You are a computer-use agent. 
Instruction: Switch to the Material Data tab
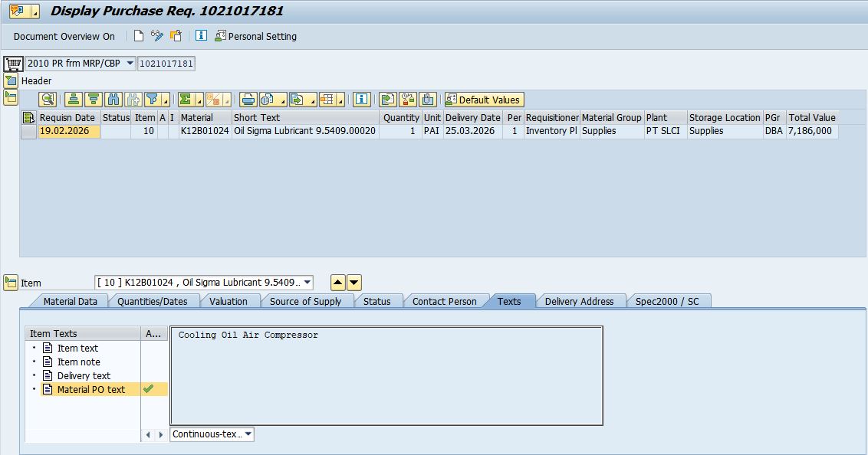coord(70,301)
